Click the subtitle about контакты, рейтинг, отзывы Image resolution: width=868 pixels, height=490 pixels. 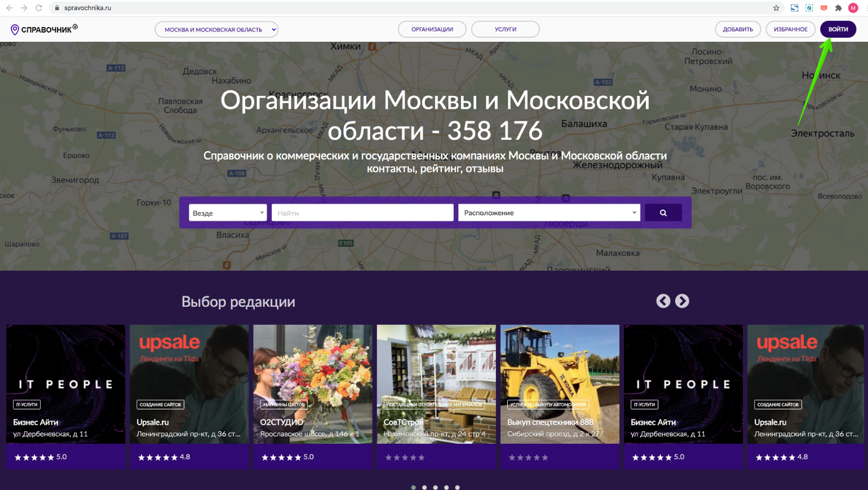click(x=435, y=162)
